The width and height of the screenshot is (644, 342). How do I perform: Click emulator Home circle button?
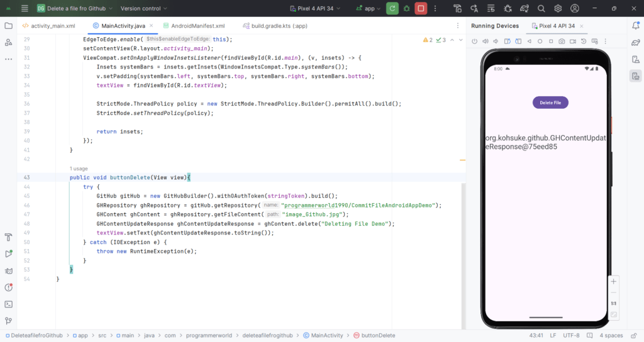pos(540,41)
